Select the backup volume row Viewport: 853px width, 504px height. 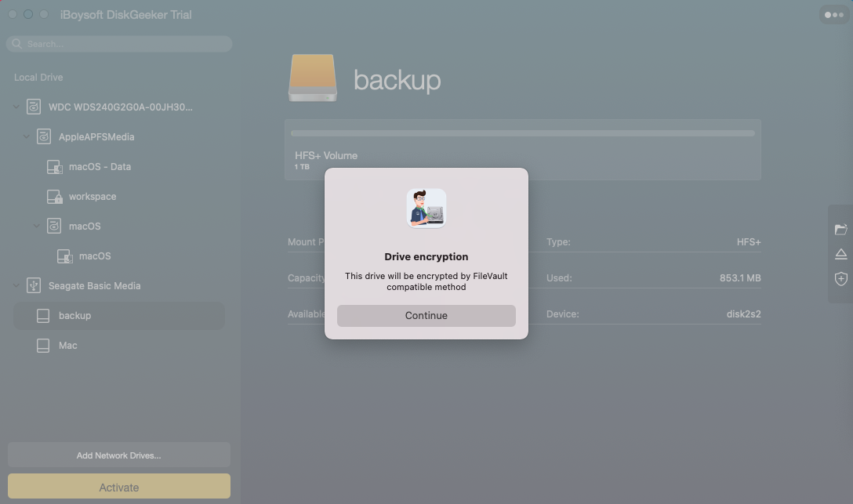(x=119, y=315)
